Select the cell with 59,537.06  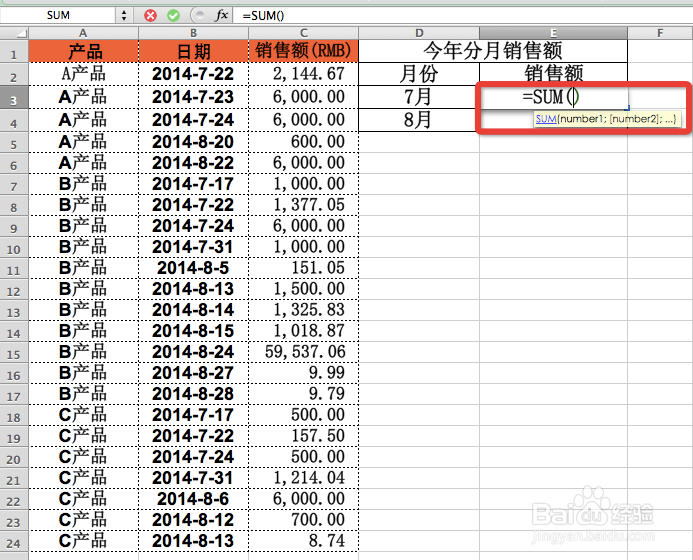click(x=304, y=352)
